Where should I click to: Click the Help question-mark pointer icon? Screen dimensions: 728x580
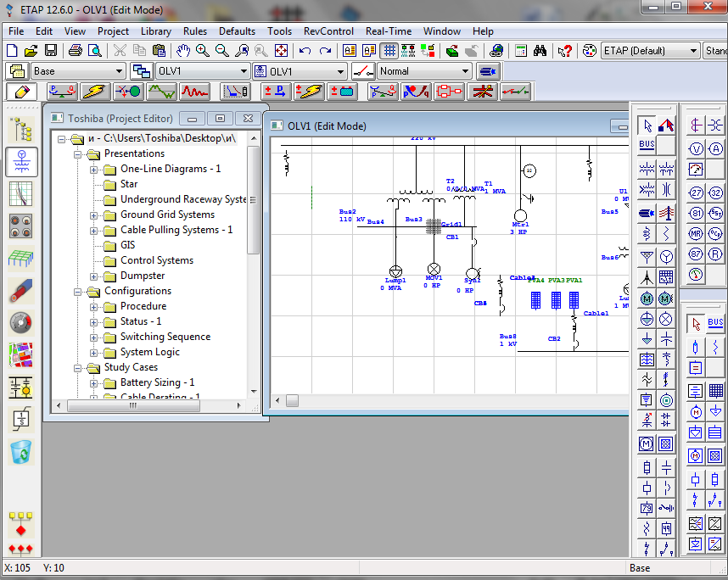(x=564, y=51)
